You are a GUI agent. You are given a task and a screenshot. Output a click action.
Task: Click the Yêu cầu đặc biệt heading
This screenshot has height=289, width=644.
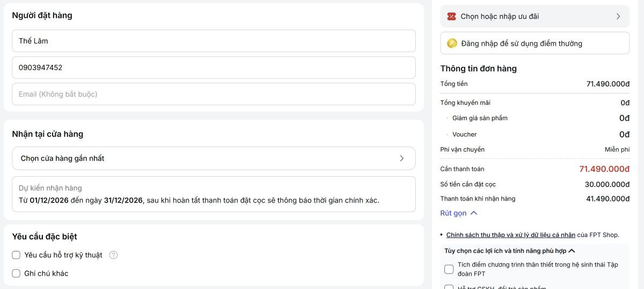tap(45, 237)
